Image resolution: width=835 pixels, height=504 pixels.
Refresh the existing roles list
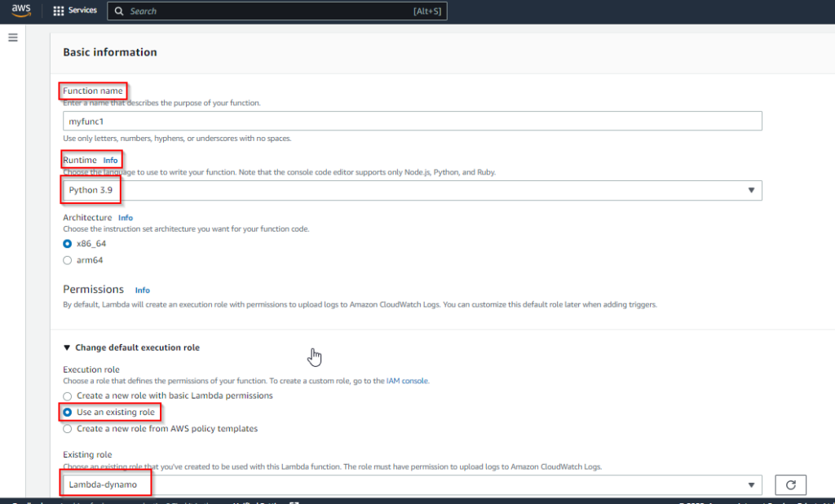point(790,484)
